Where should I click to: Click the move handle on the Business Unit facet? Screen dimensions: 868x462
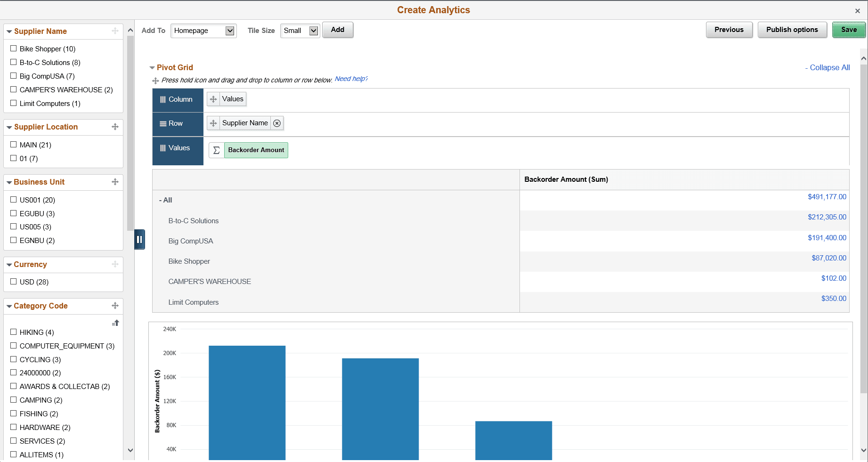click(x=115, y=182)
